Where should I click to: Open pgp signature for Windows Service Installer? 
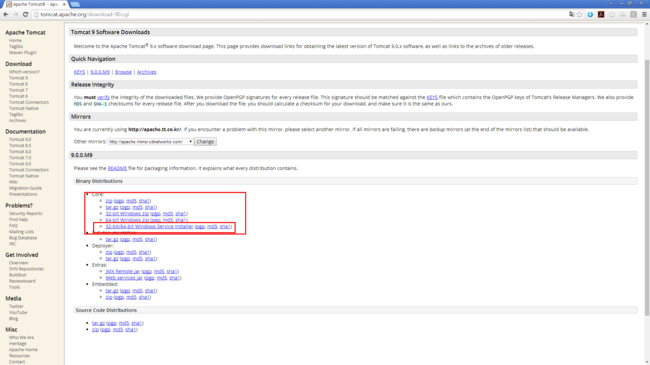click(x=200, y=226)
